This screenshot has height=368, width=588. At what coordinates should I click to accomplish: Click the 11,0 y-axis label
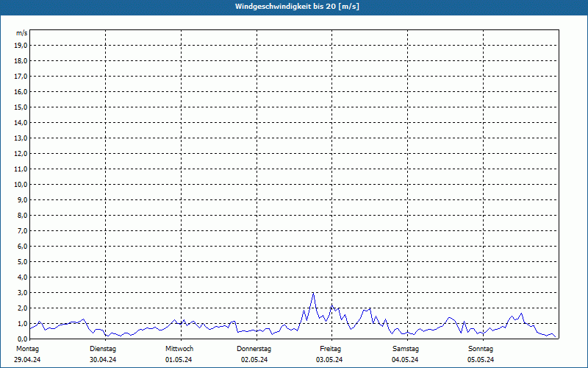(x=21, y=169)
